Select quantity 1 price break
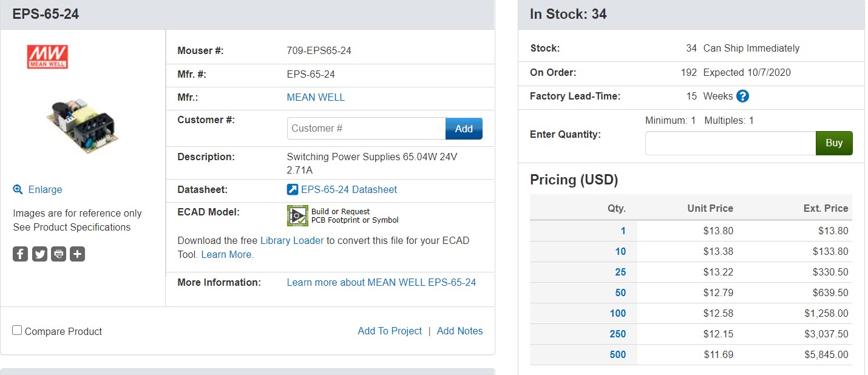Screen dimensions: 868x375 (623, 231)
